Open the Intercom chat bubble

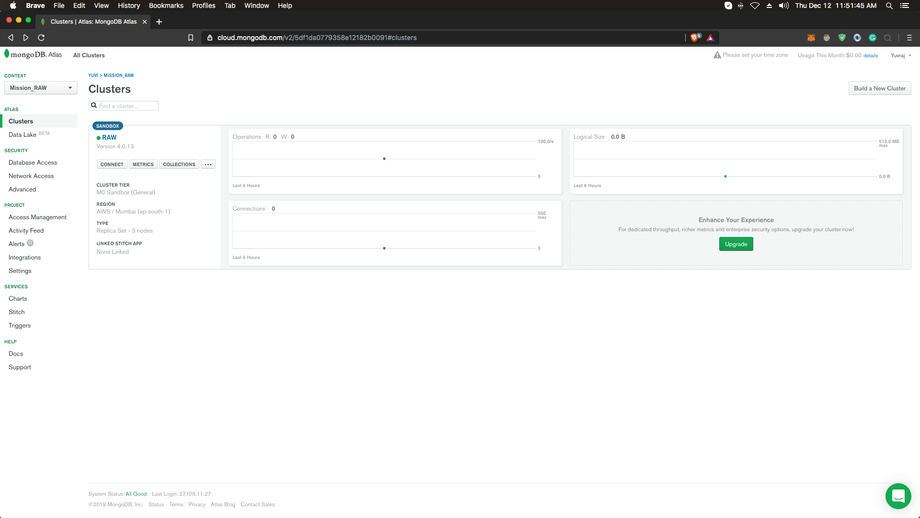(898, 496)
